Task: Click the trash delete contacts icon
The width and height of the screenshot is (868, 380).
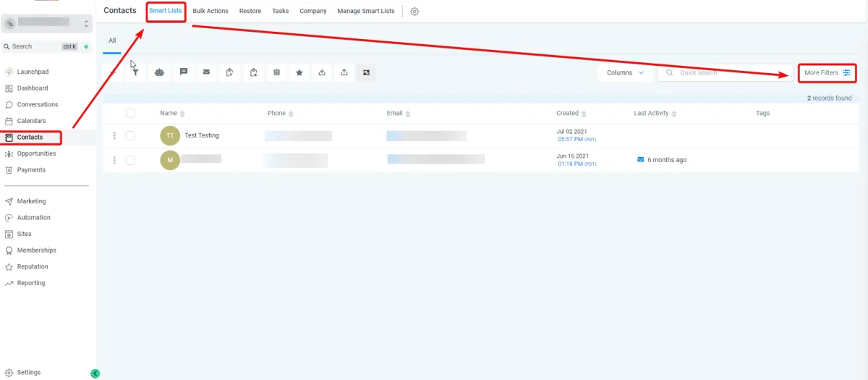Action: (276, 72)
